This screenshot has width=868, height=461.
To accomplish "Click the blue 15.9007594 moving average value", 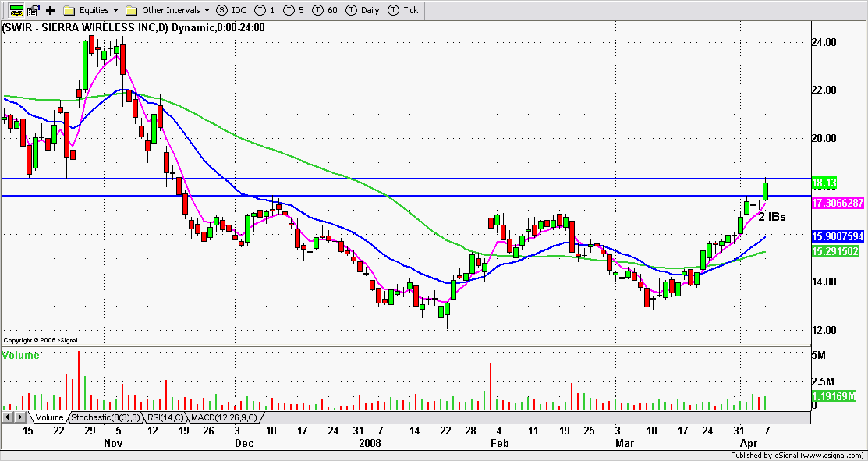I will pyautogui.click(x=838, y=237).
